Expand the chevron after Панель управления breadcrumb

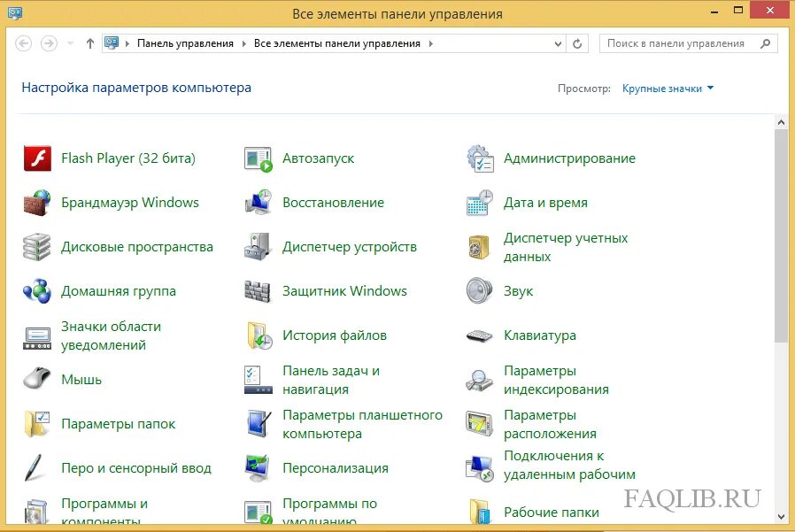tap(243, 43)
